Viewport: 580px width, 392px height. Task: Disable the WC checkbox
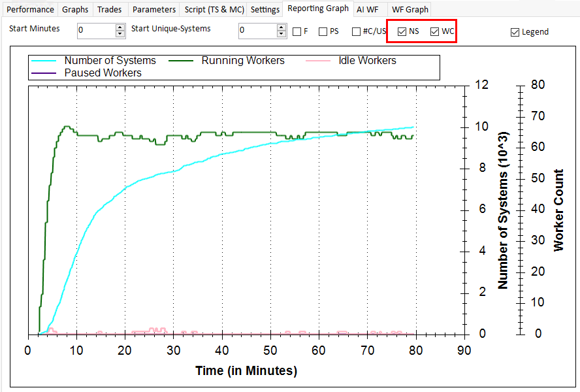[435, 32]
